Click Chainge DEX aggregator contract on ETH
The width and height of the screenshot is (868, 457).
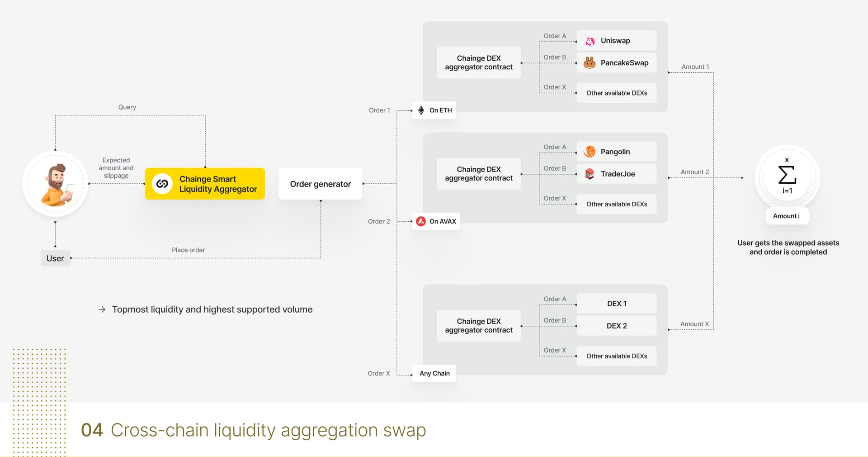[x=479, y=62]
